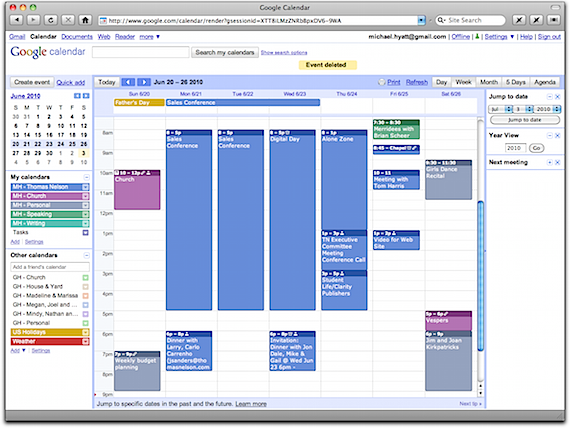Click the Create event button
This screenshot has width=570, height=428.
(x=32, y=82)
